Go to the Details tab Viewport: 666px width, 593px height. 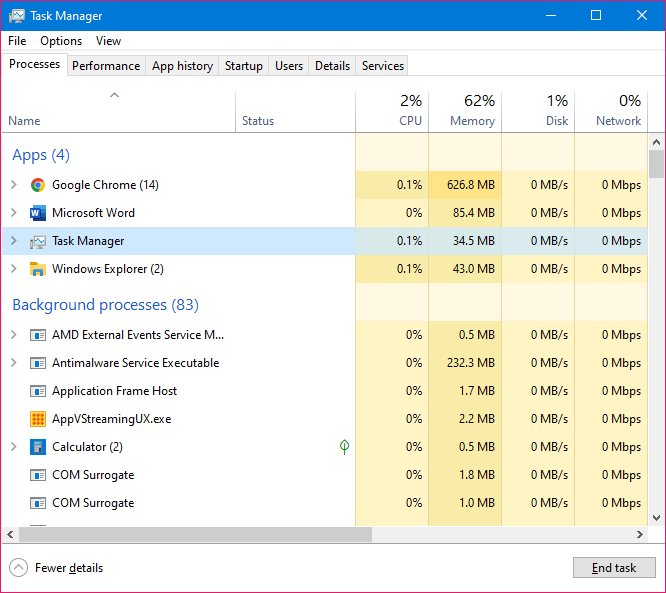click(x=333, y=66)
